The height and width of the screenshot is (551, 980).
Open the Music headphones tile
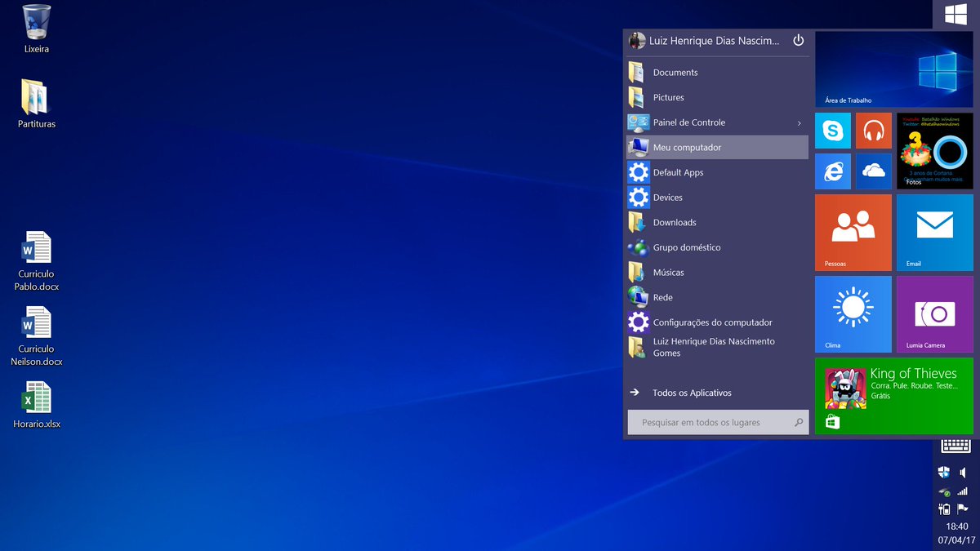(x=874, y=131)
